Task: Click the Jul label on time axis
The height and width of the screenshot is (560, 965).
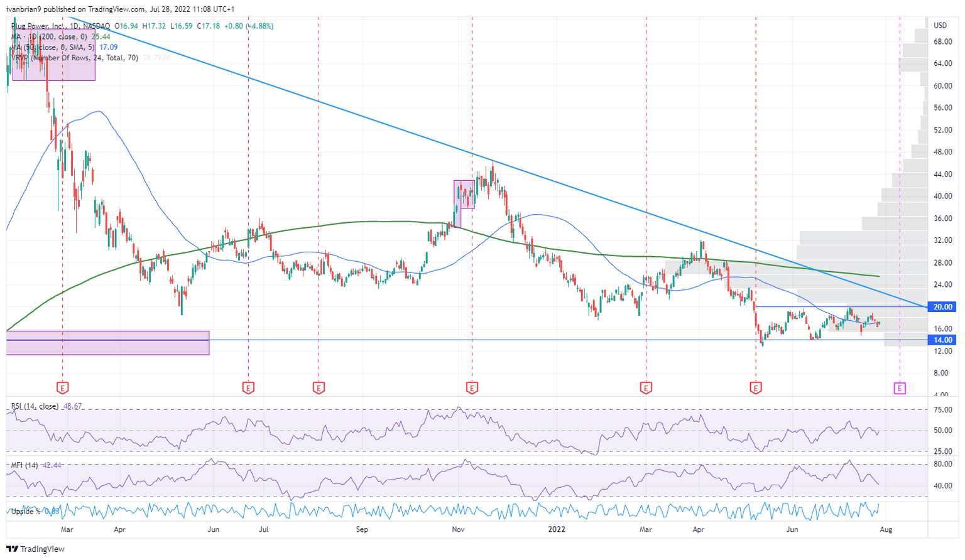Action: coord(264,529)
